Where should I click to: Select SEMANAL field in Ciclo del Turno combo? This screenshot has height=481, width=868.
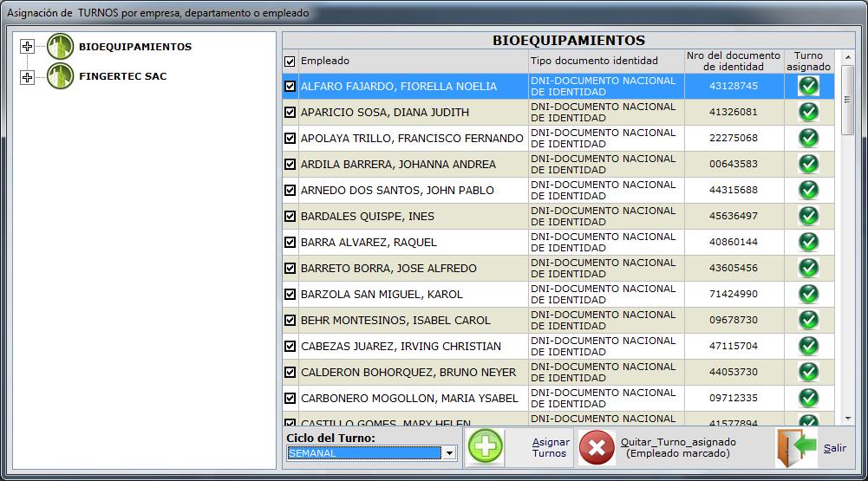tap(364, 453)
